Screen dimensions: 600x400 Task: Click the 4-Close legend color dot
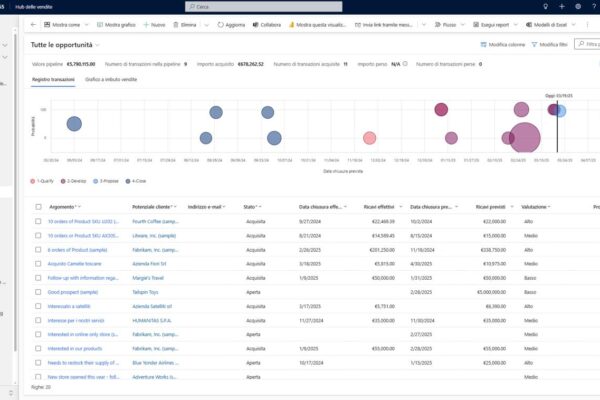(x=128, y=181)
